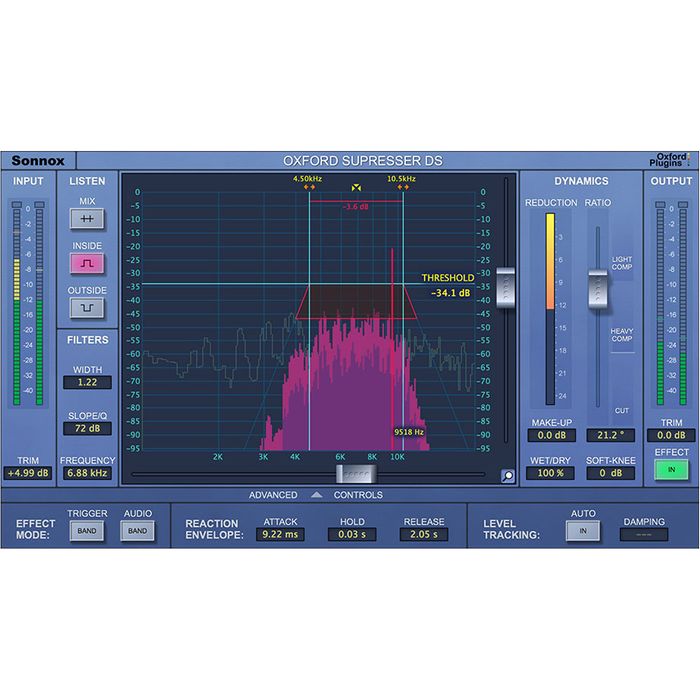Toggle the AUDIO band mode button
The image size is (700, 700).
tap(138, 531)
